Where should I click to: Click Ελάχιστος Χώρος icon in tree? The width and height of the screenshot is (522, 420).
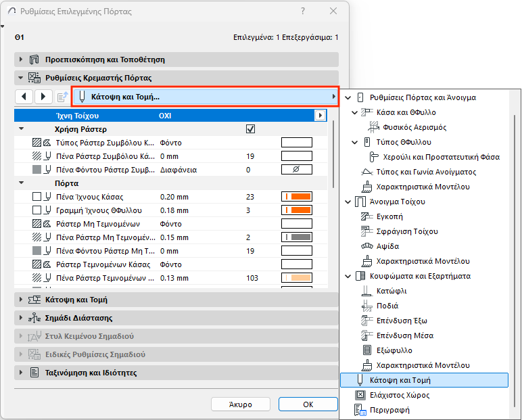(360, 395)
